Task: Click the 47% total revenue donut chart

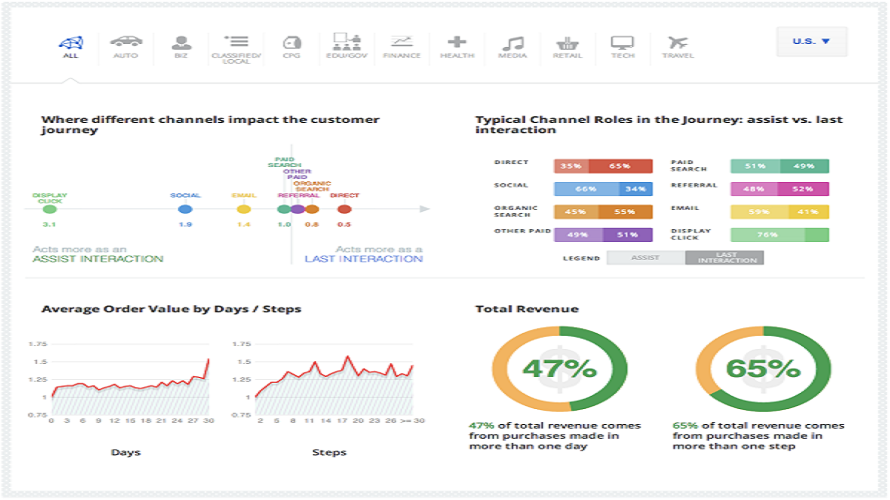Action: point(560,369)
